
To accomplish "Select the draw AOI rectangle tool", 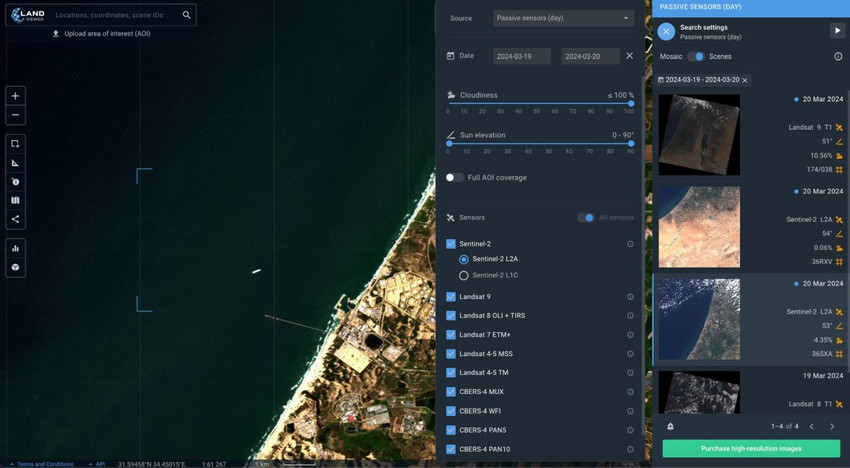I will (x=15, y=144).
